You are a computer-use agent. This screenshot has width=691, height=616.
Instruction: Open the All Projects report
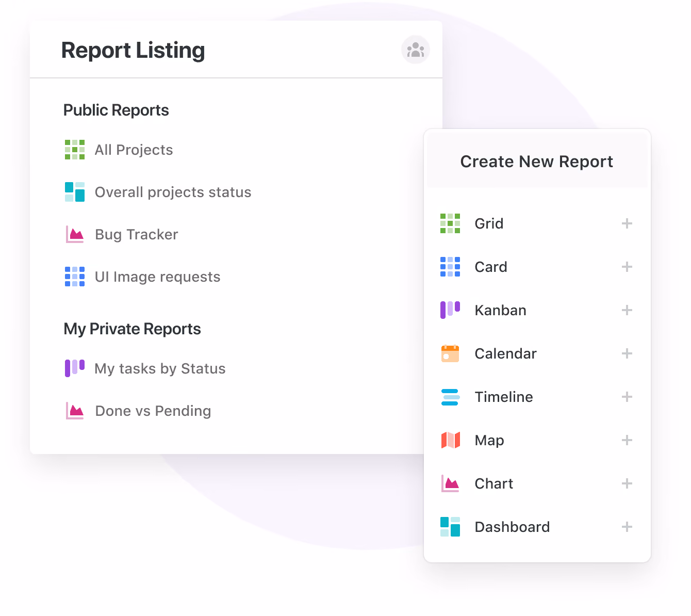134,150
